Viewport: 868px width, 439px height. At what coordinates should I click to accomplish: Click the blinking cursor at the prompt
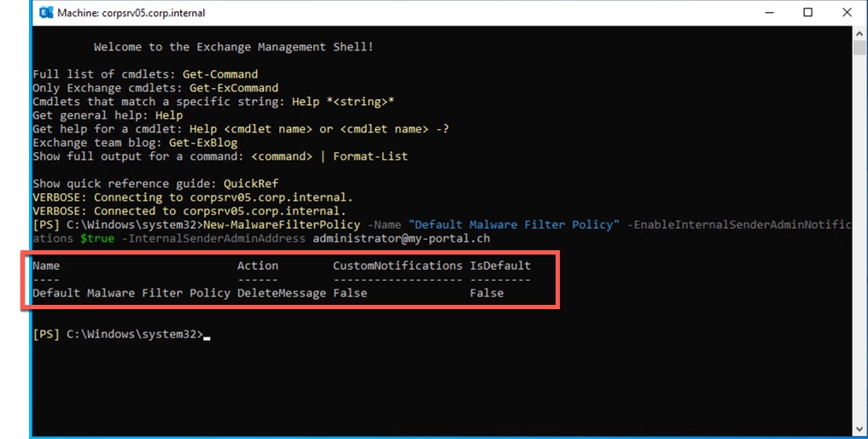pyautogui.click(x=207, y=336)
